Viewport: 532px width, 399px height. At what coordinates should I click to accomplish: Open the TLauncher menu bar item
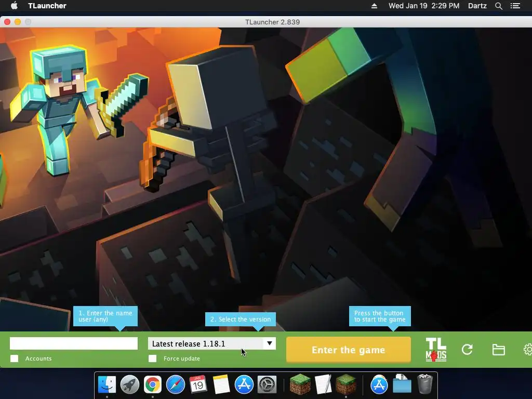47,6
